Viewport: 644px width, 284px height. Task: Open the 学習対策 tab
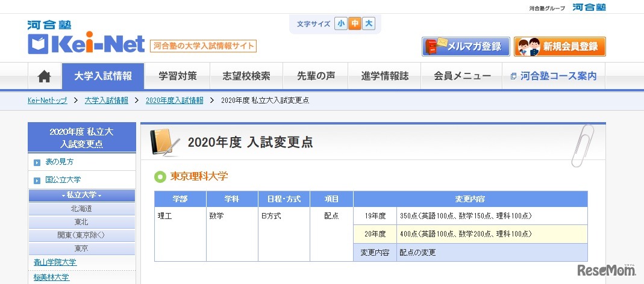click(178, 76)
